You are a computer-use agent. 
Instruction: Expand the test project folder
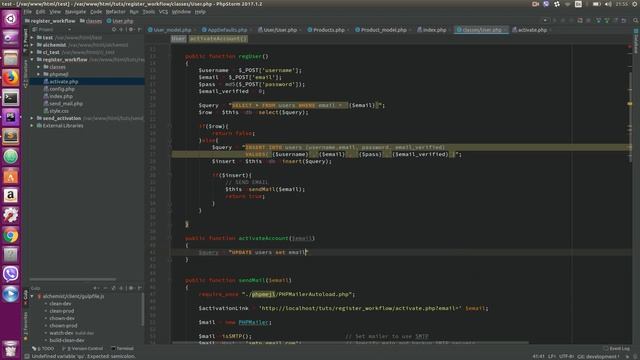click(32, 38)
